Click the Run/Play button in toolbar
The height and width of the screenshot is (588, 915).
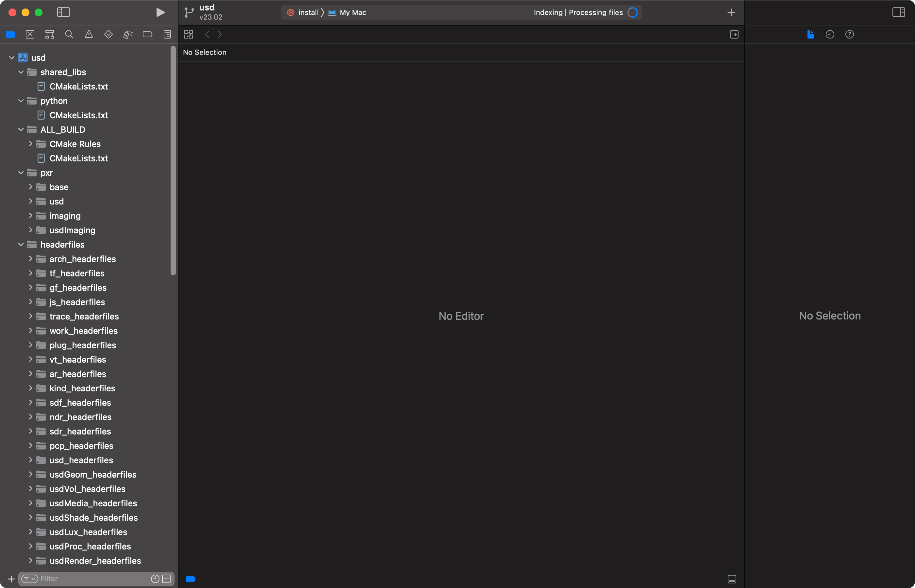pos(159,12)
